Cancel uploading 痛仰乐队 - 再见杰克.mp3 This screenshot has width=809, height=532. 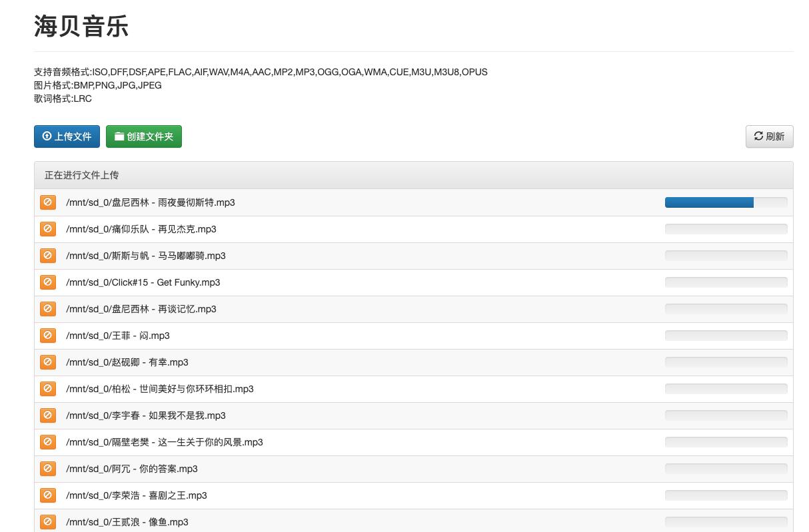(x=47, y=228)
